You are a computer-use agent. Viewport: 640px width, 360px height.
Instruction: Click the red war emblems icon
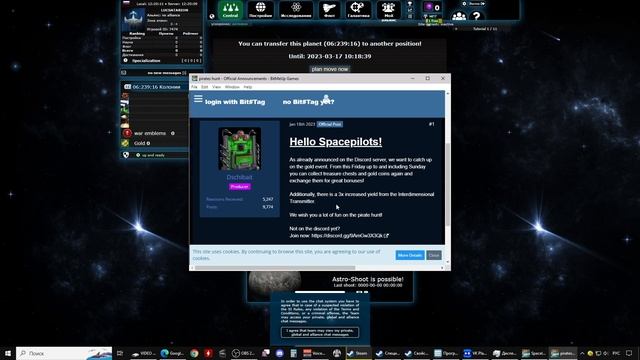pos(127,133)
